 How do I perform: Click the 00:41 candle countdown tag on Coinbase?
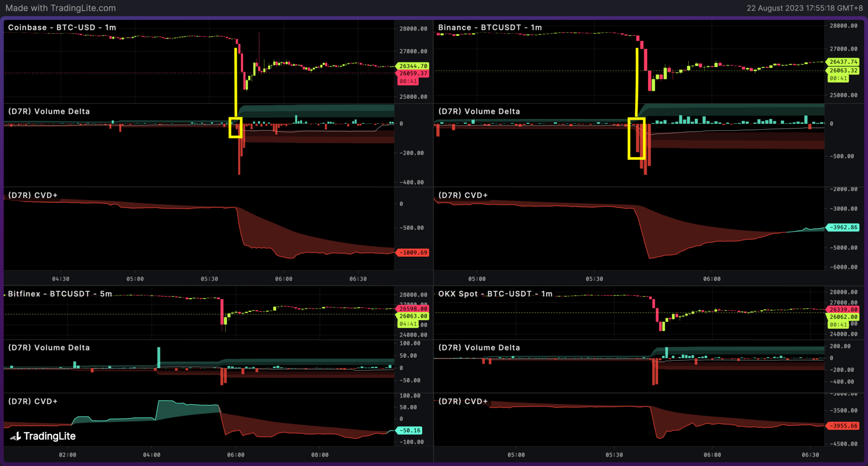pos(408,81)
